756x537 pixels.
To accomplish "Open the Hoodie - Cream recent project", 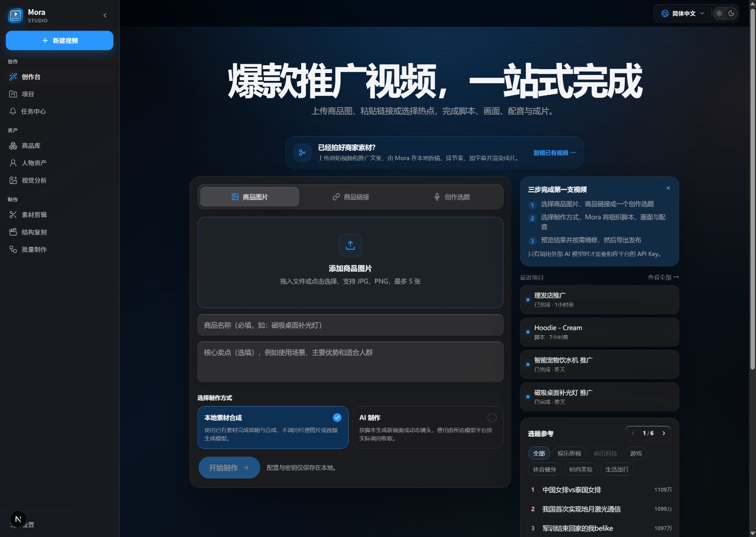I will click(599, 332).
